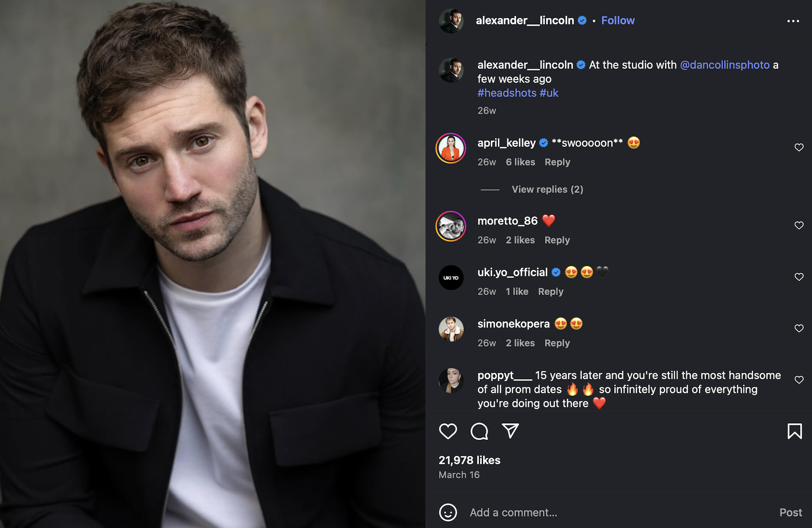Save the post with the bookmark icon
The width and height of the screenshot is (812, 528).
click(794, 431)
